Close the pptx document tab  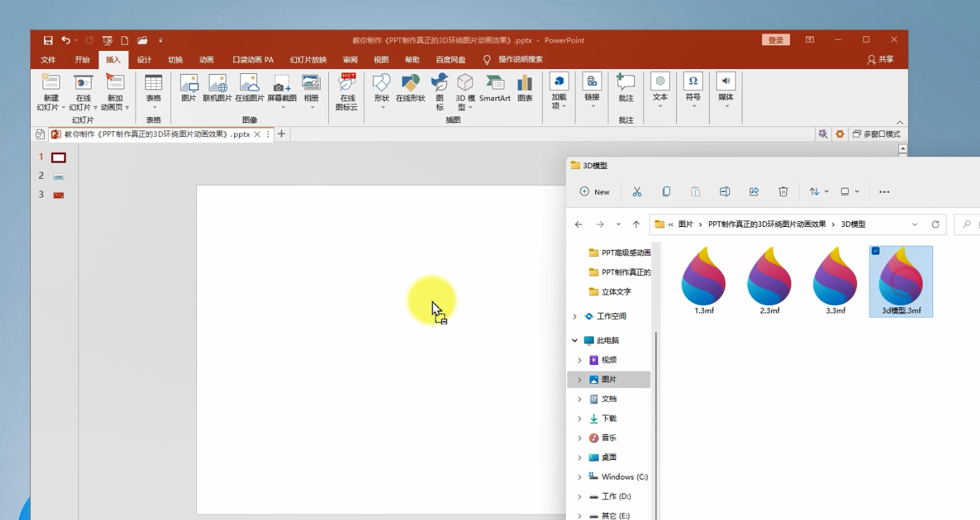click(257, 134)
